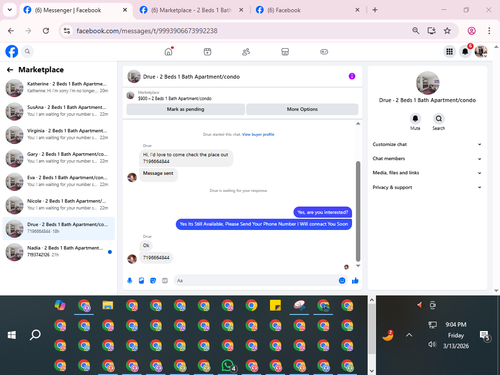Open Drue's profile picture in side panel
The image size is (500, 375).
pos(427,83)
